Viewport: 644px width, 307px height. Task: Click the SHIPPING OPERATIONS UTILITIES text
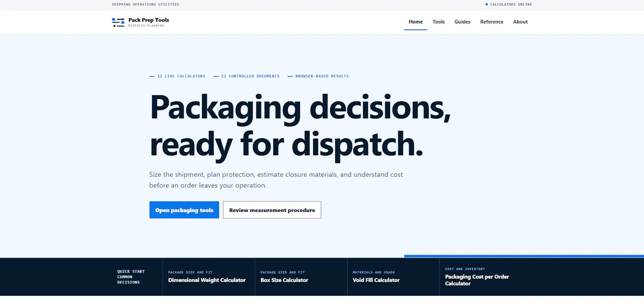point(146,4)
